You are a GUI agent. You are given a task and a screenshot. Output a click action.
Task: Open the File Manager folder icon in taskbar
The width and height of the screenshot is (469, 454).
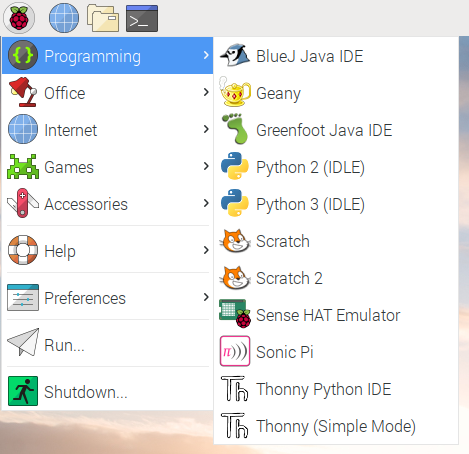[103, 18]
